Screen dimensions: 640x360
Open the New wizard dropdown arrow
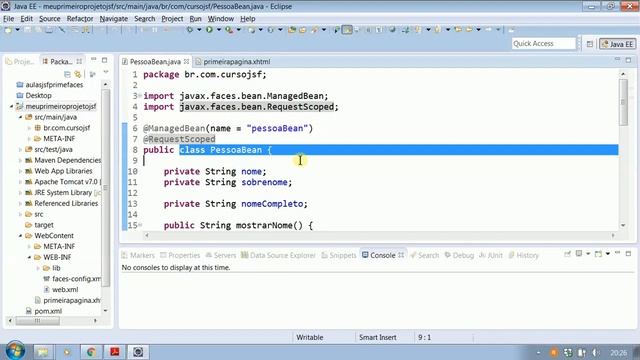pyautogui.click(x=18, y=30)
